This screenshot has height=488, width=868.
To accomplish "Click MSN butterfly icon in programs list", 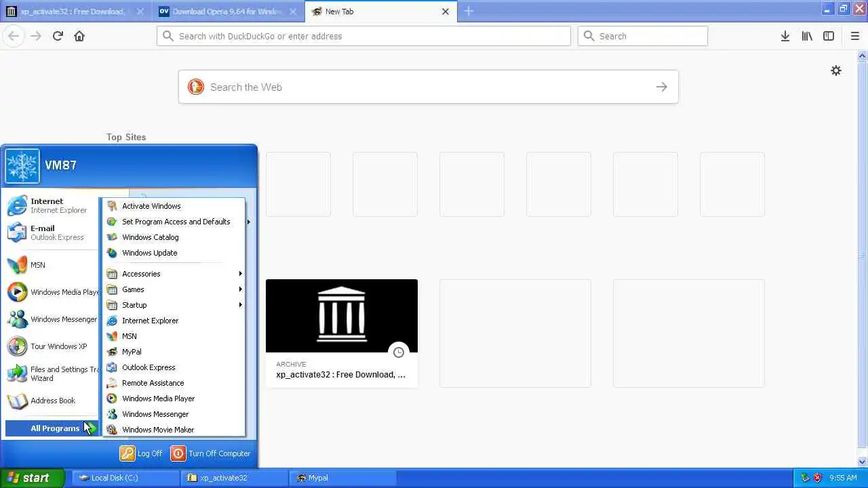I will tap(112, 336).
